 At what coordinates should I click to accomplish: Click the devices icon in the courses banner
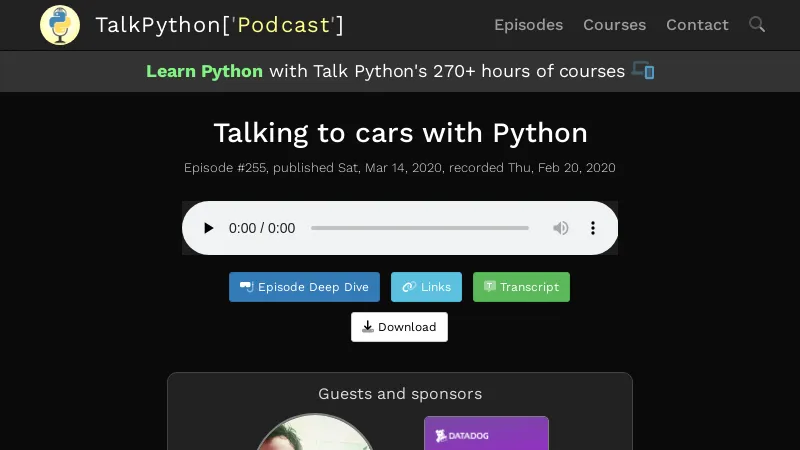[x=643, y=71]
